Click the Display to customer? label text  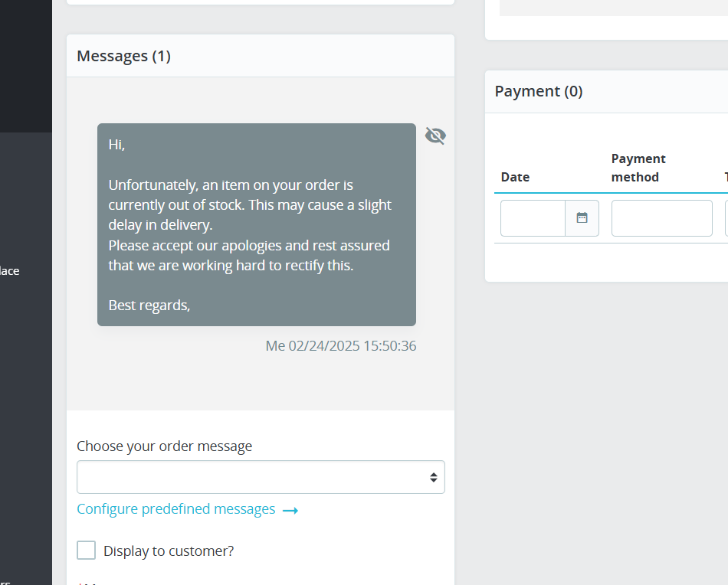[169, 551]
